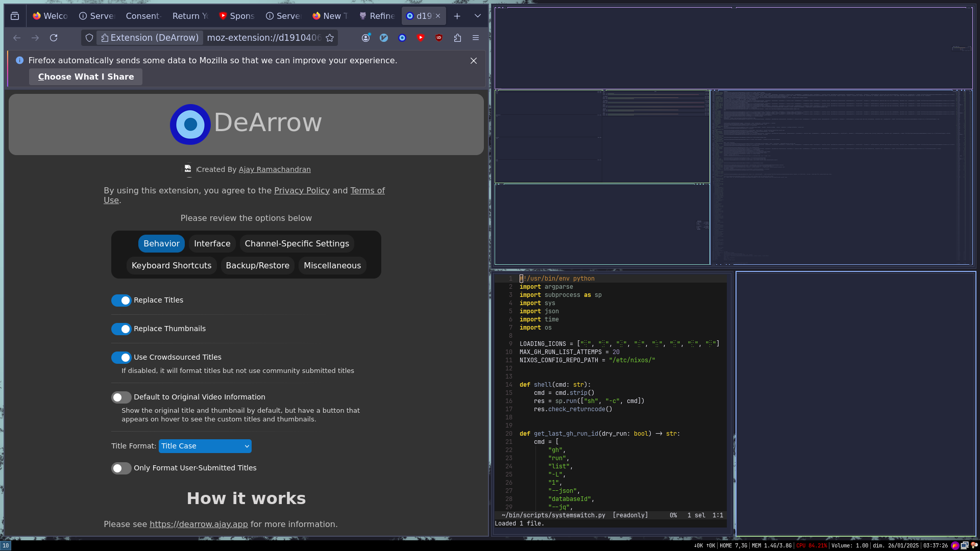The image size is (980, 551).
Task: Click the systemswitch.py editor status line
Action: coord(610,516)
